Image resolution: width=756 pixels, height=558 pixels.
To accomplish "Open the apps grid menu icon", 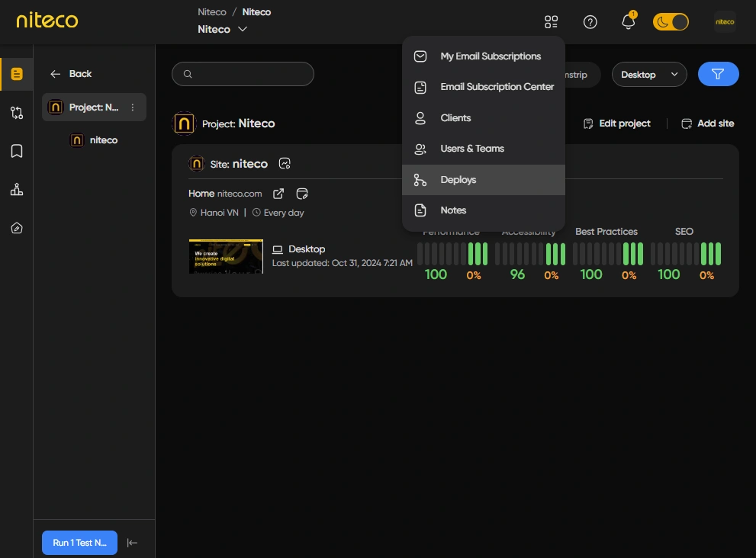I will [x=551, y=21].
